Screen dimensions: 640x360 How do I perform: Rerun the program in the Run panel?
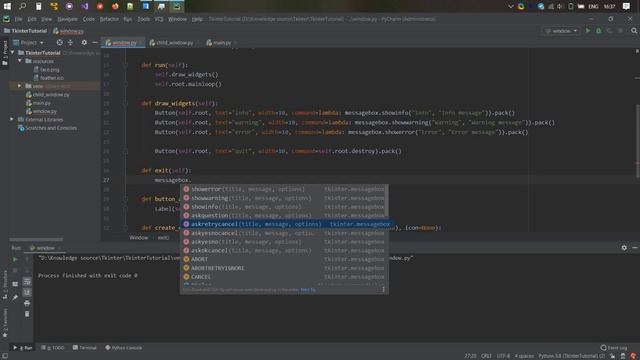[15, 259]
